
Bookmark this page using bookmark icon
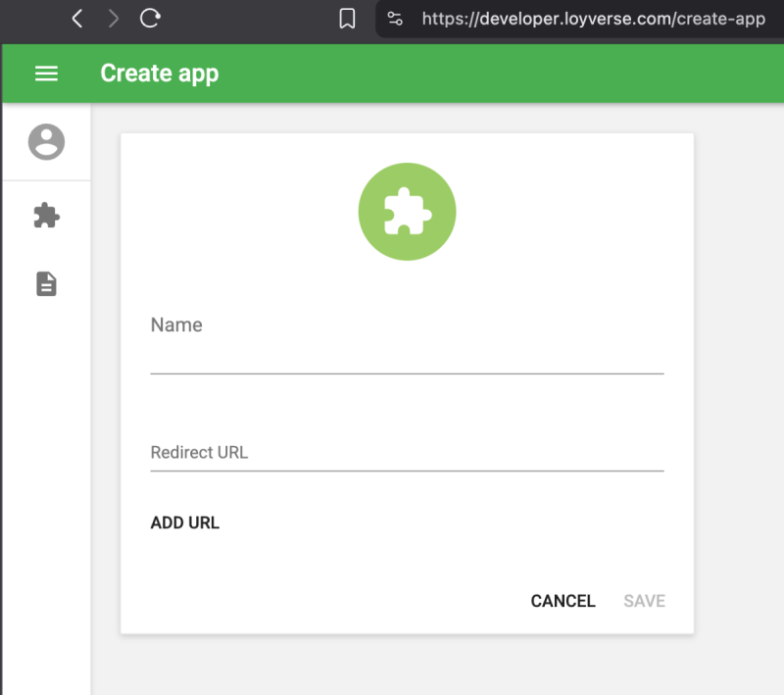click(347, 19)
